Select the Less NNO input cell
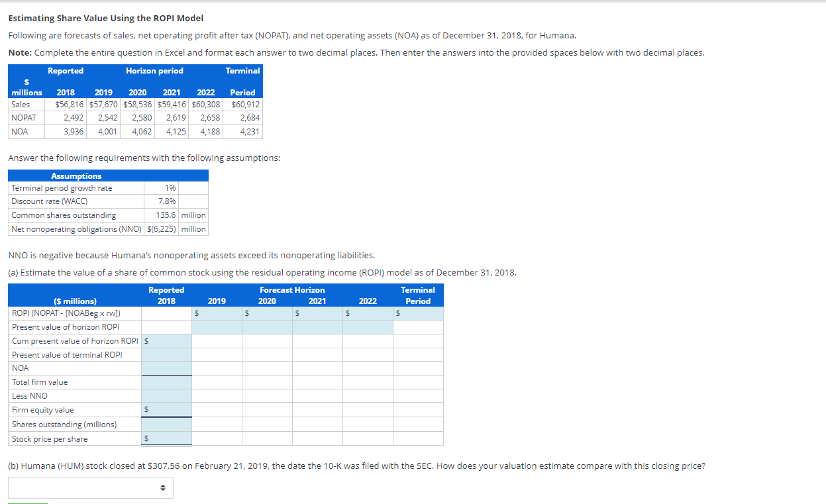The image size is (826, 504). [167, 394]
